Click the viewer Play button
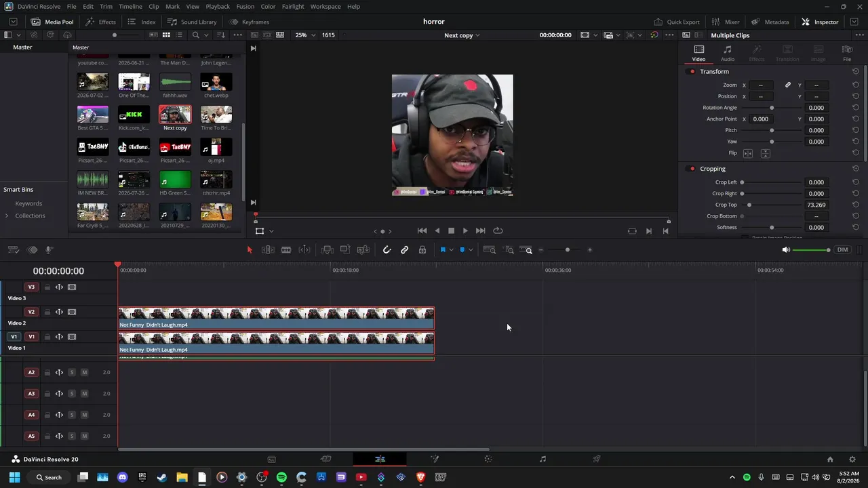Viewport: 868px width, 488px height. [465, 231]
